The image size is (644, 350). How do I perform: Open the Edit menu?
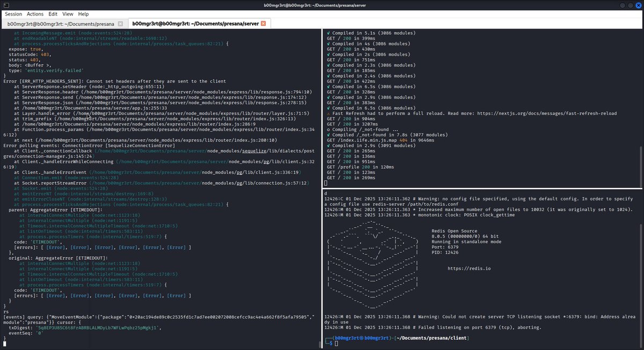click(53, 13)
